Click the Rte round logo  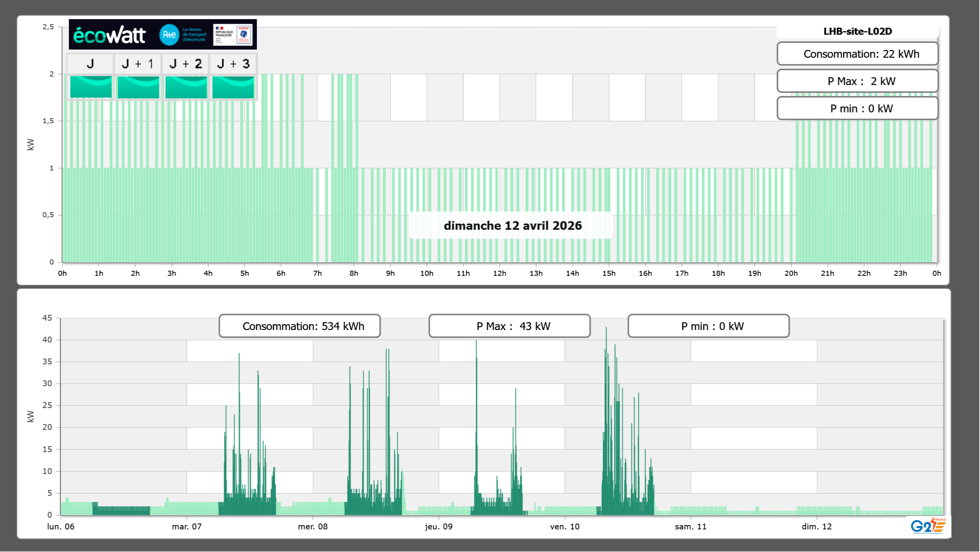[169, 35]
